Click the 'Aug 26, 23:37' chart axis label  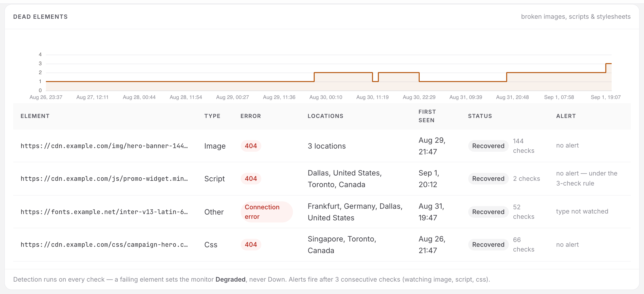[x=46, y=97]
